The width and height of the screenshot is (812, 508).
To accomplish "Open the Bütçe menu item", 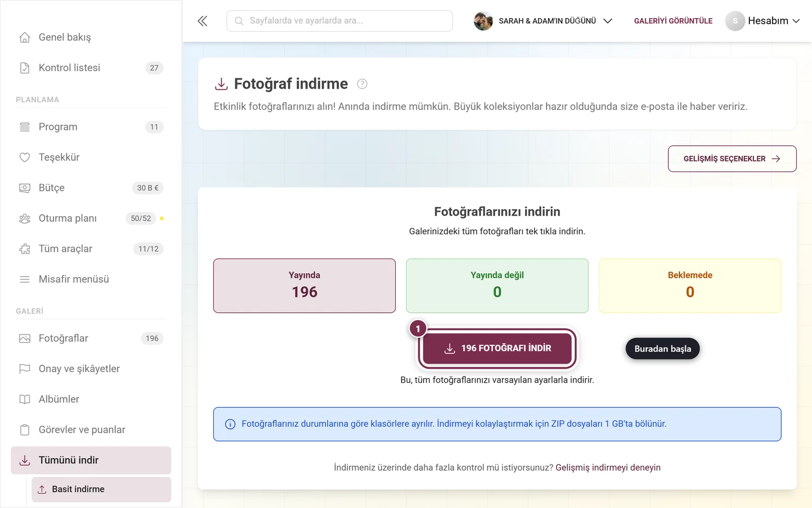I will 91,188.
